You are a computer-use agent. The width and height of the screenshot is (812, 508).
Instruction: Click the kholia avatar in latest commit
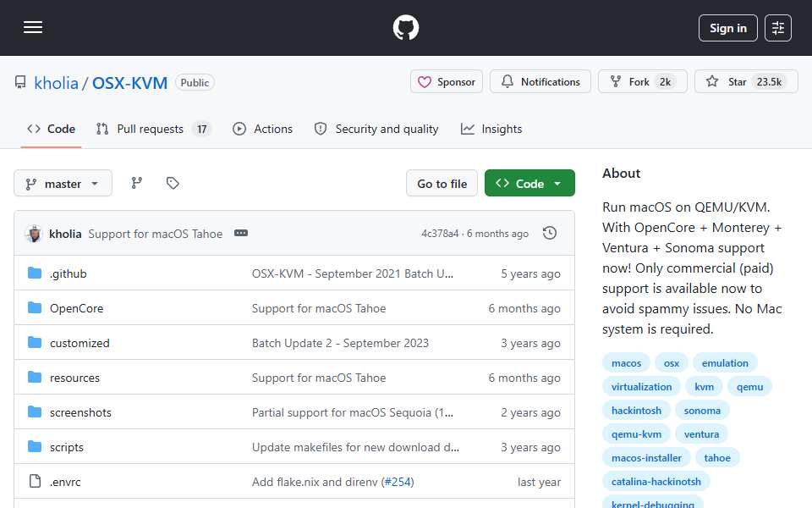(x=34, y=234)
